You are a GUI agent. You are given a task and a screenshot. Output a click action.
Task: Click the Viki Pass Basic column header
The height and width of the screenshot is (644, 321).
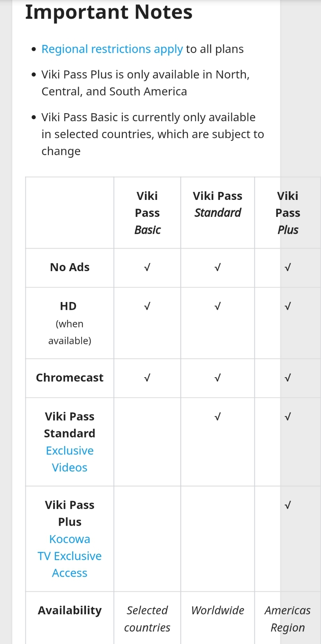(x=147, y=213)
